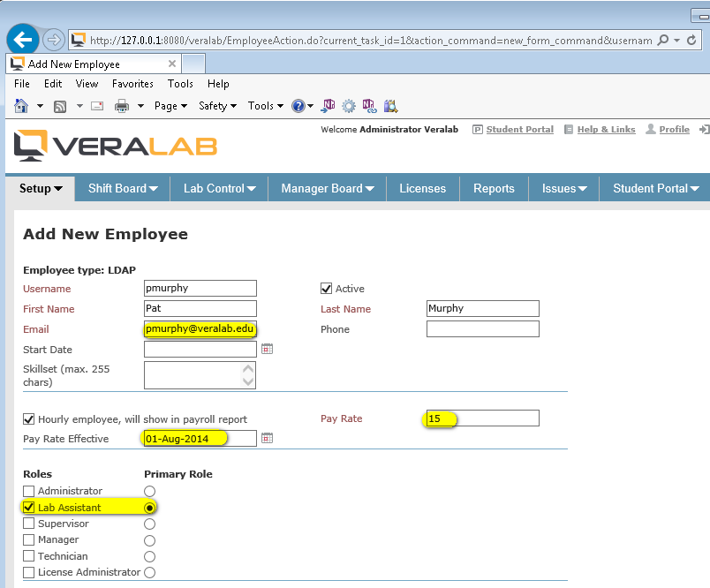Select Manager as primary role radio
Viewport: 710px width, 588px height.
[x=149, y=540]
